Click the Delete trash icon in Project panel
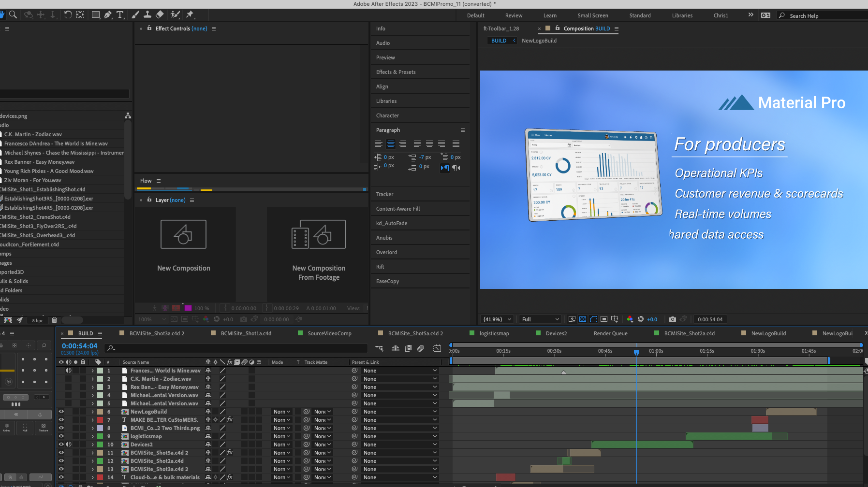The image size is (868, 487). pos(54,320)
